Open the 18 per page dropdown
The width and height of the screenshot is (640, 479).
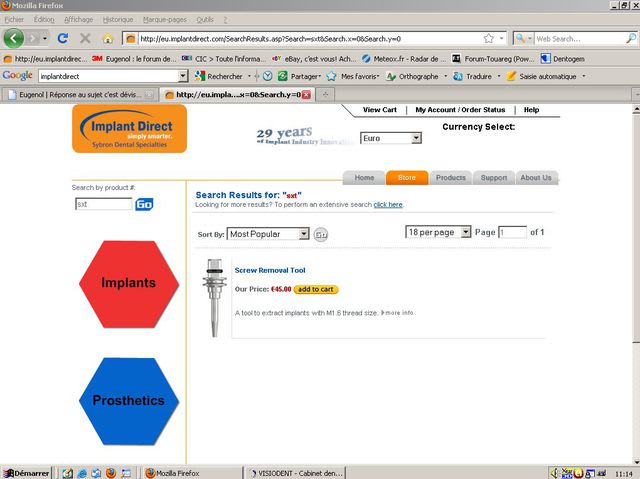click(x=437, y=232)
